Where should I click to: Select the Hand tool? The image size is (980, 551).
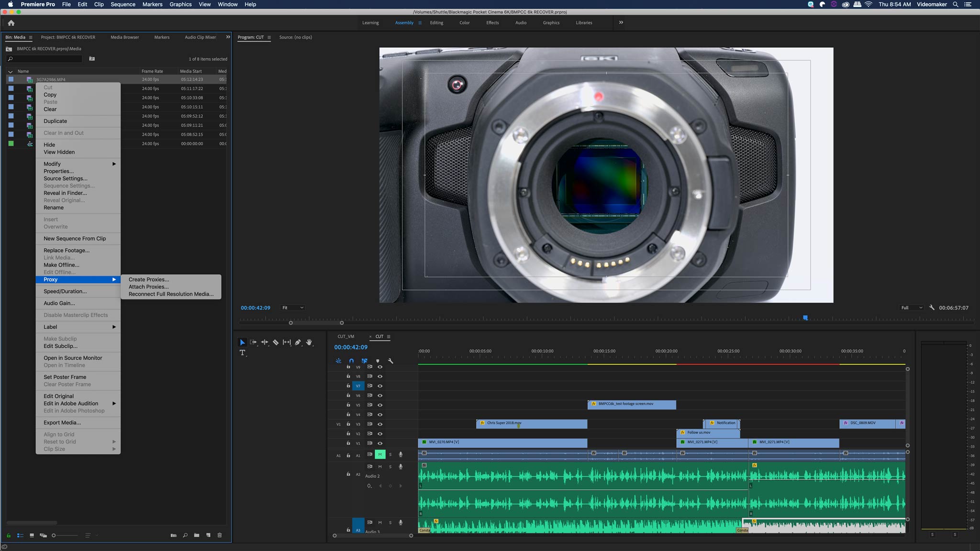pyautogui.click(x=310, y=342)
